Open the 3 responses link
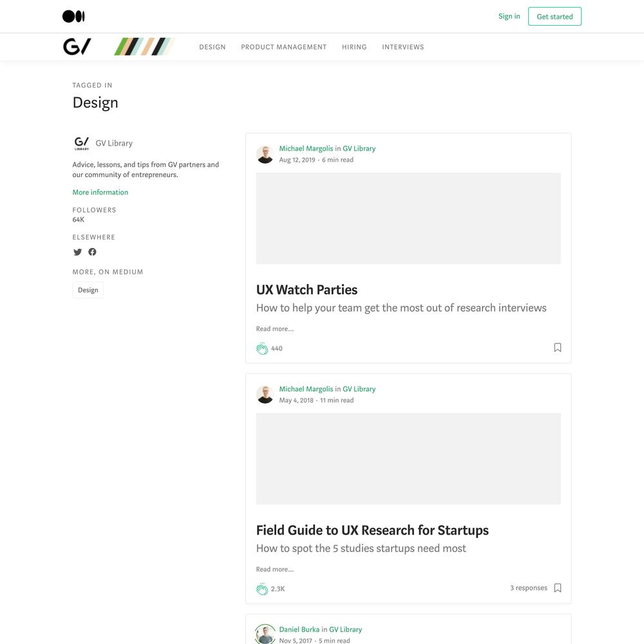644x644 pixels. pyautogui.click(x=529, y=588)
